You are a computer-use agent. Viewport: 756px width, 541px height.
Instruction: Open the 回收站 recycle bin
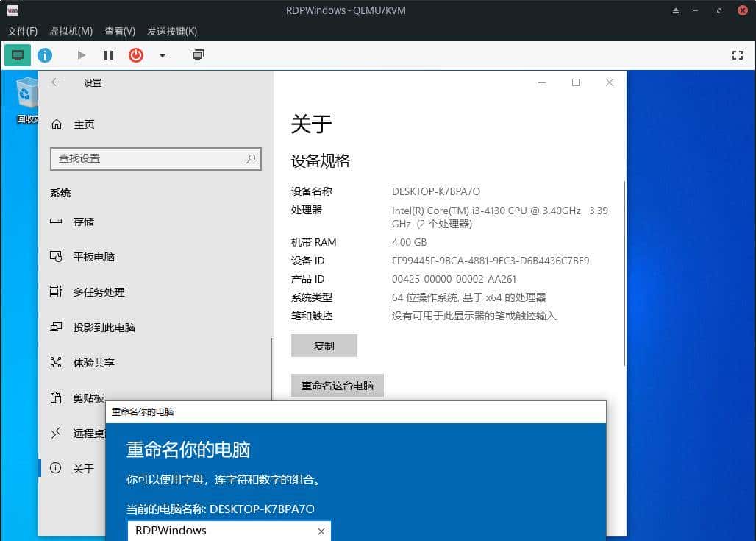click(x=26, y=92)
